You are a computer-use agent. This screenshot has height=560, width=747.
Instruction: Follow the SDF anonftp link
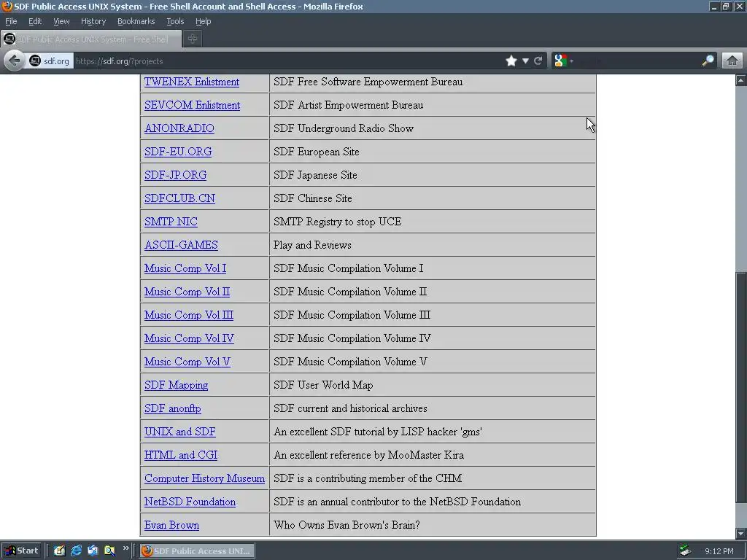173,408
